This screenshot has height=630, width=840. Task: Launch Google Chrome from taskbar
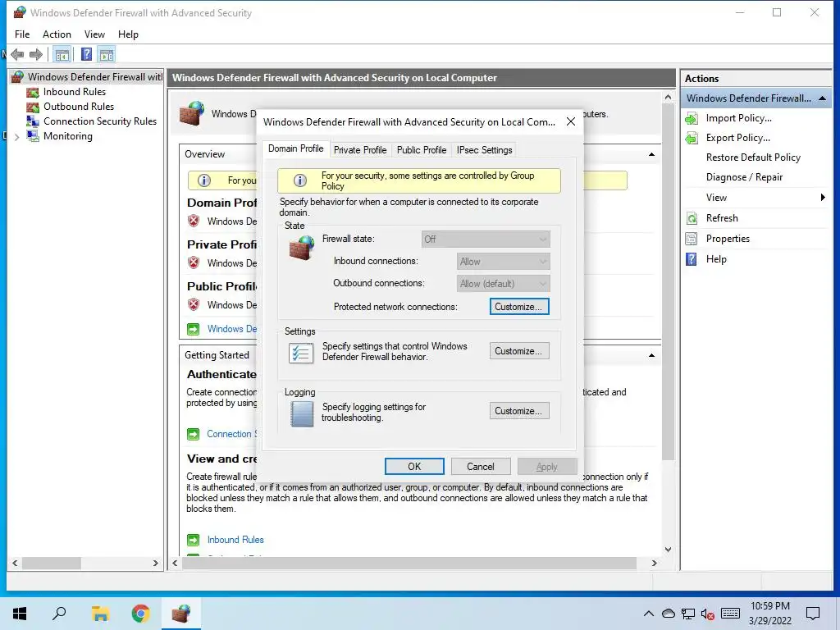[x=140, y=614]
